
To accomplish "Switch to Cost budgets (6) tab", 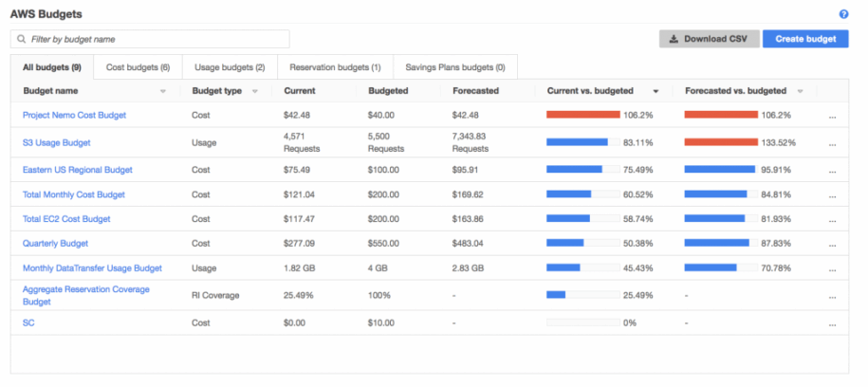I will click(138, 67).
